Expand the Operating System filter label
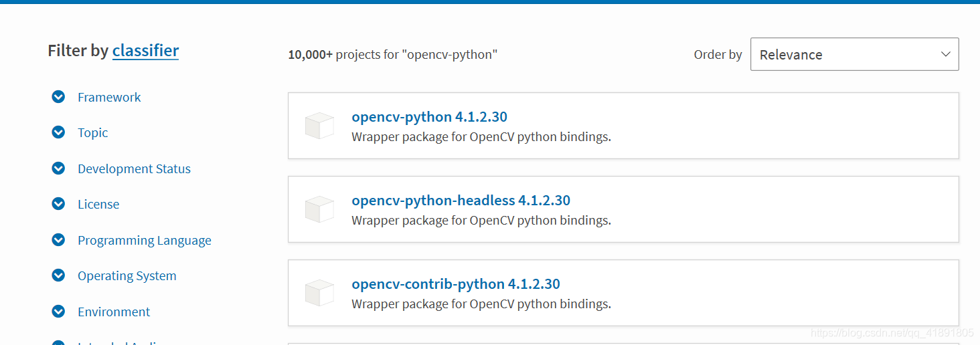The image size is (980, 345). (127, 275)
